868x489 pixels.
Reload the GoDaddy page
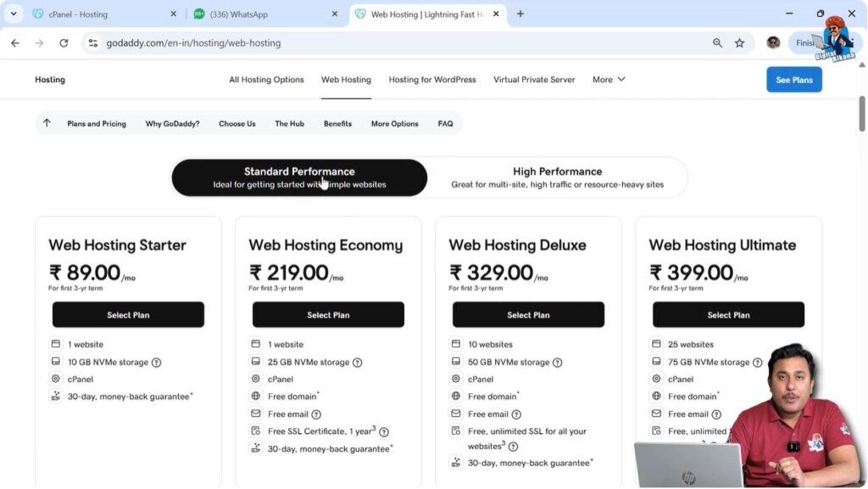64,42
